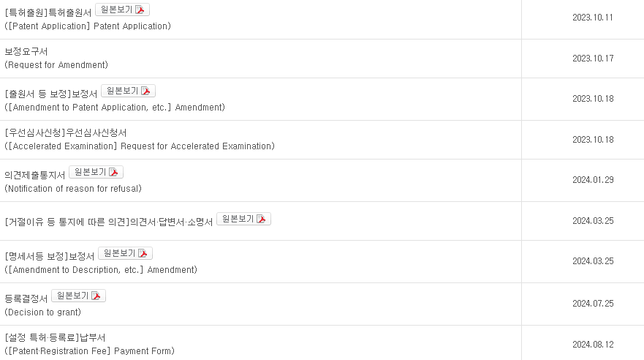Open PDF icon for Amendment to Description

[x=143, y=254]
